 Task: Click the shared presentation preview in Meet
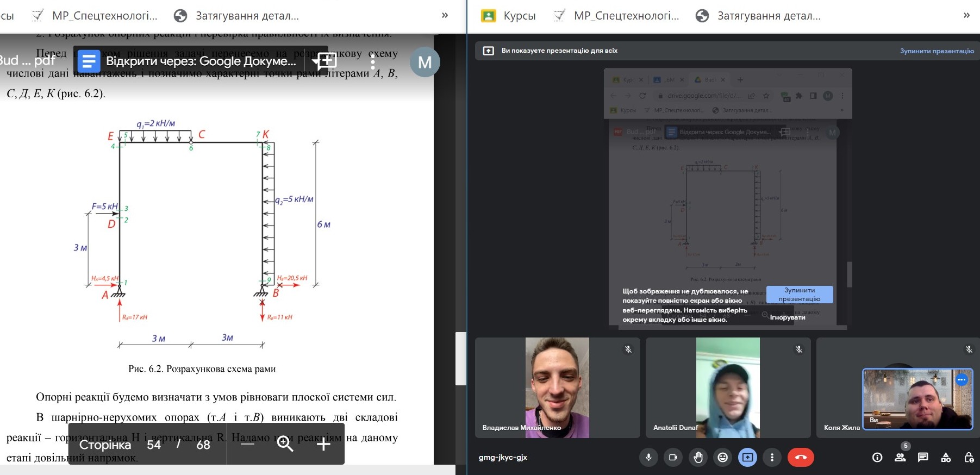[x=728, y=199]
